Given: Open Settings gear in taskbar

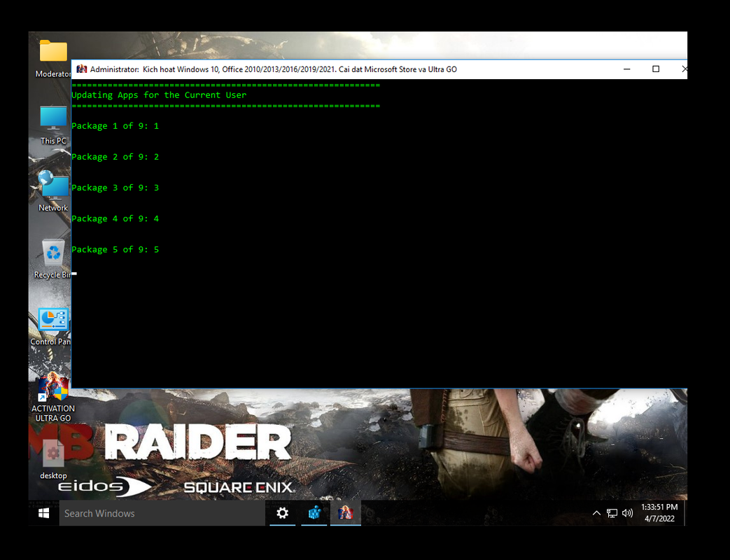Looking at the screenshot, I should (282, 513).
